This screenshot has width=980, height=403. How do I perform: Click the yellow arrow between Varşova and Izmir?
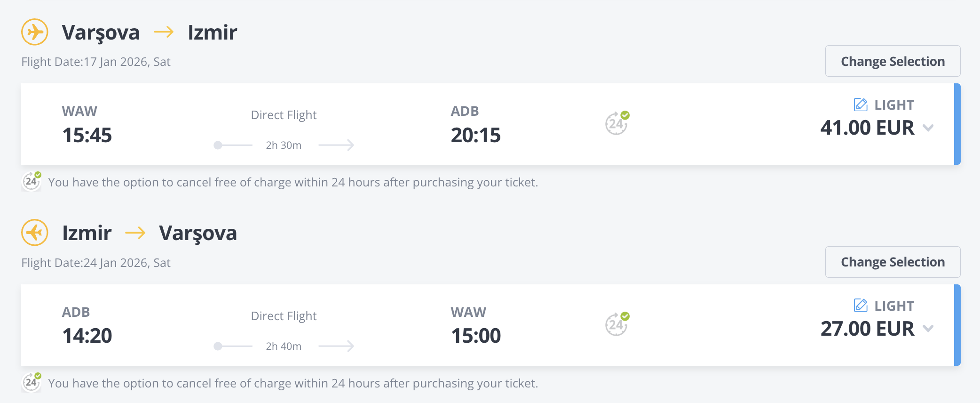click(x=164, y=32)
